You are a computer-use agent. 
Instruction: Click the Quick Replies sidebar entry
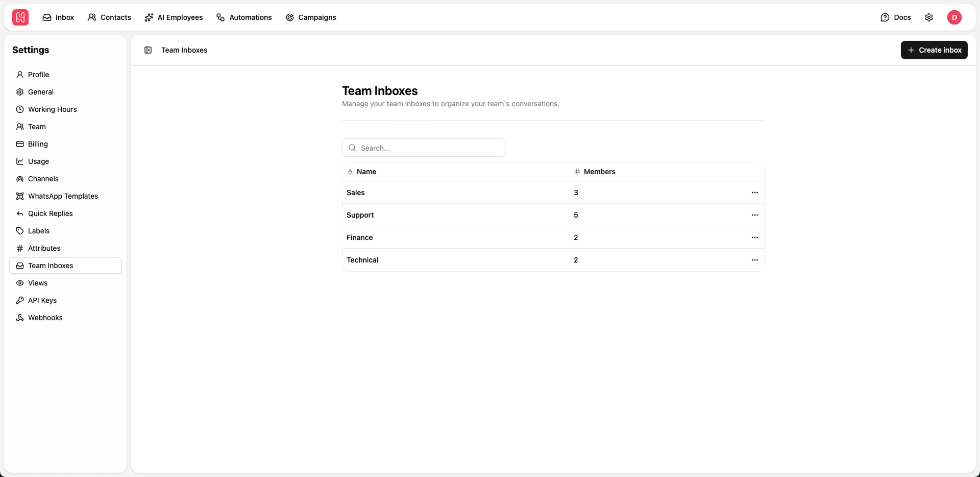coord(50,213)
